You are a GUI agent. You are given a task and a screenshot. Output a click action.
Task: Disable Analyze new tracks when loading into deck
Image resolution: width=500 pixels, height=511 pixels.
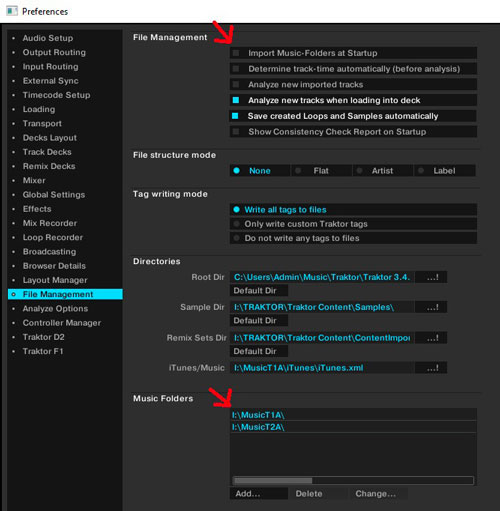[x=236, y=100]
